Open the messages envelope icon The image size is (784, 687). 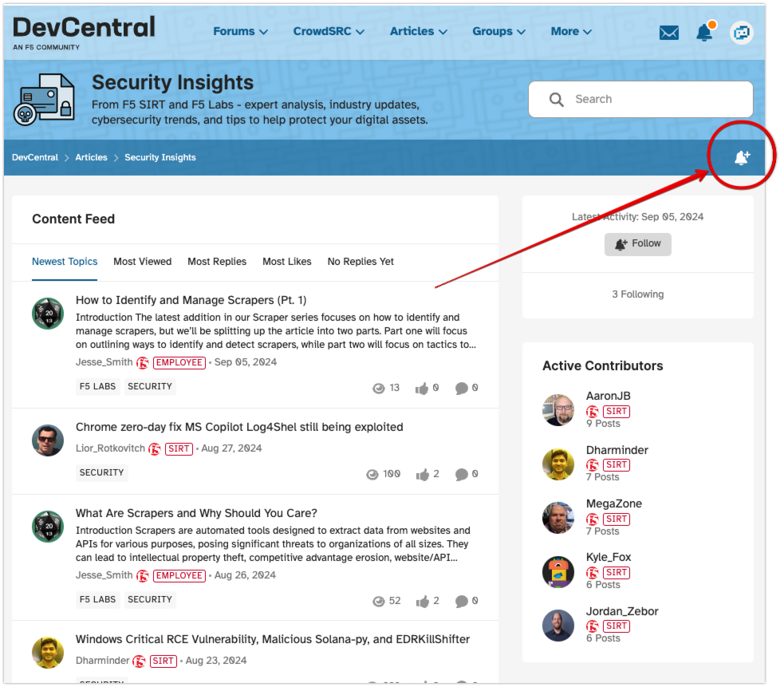(x=668, y=33)
